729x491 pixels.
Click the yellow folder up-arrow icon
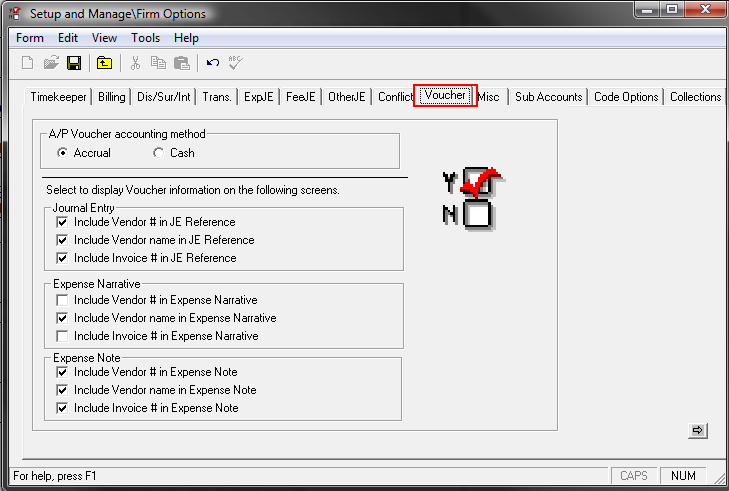click(x=104, y=63)
